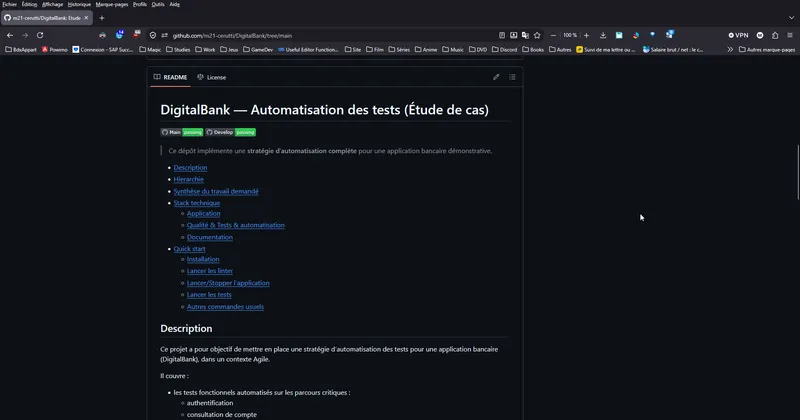Open the Marque-pages menu
The image size is (800, 420).
[112, 4]
